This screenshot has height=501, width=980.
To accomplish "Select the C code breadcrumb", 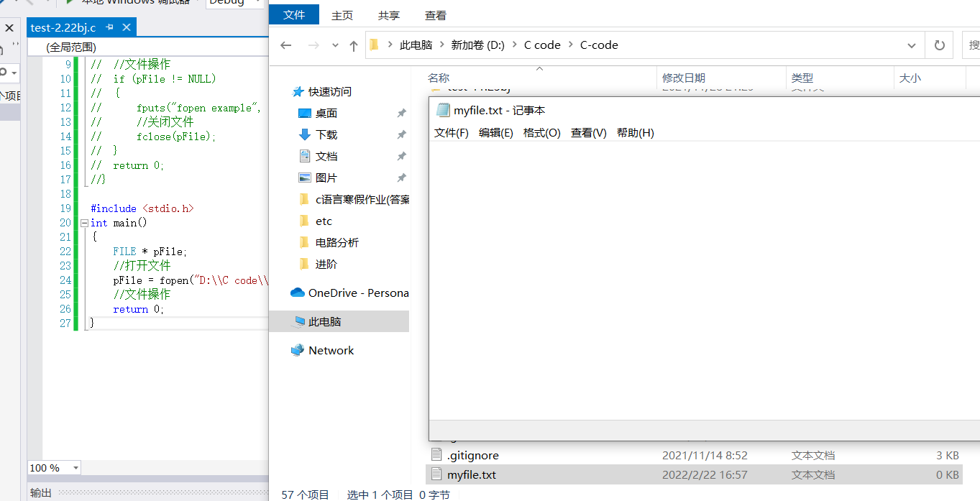I will [542, 45].
